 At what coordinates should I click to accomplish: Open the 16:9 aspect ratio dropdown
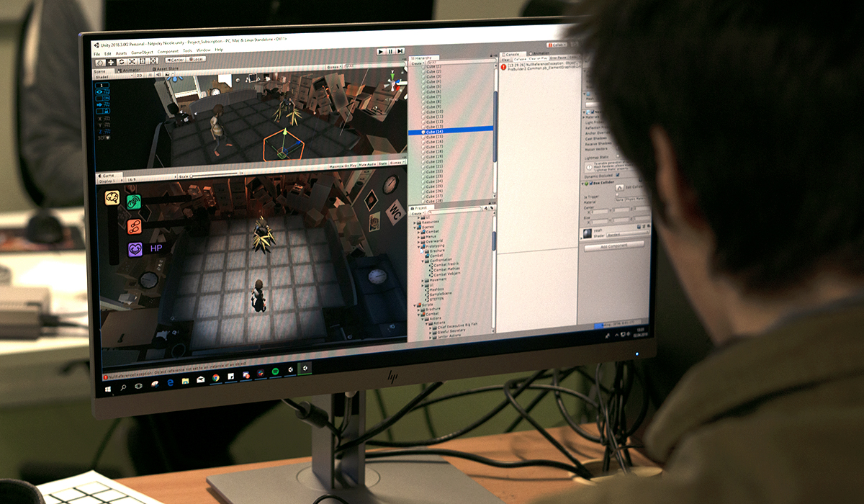151,179
